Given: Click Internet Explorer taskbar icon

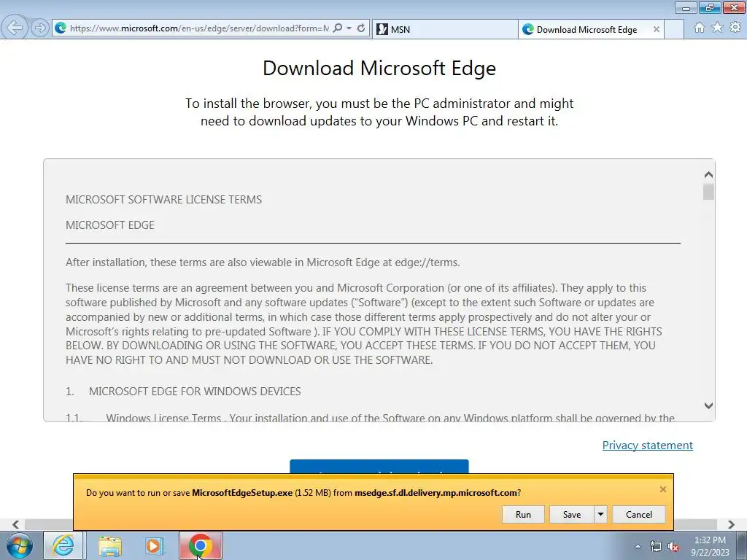Looking at the screenshot, I should (x=63, y=545).
